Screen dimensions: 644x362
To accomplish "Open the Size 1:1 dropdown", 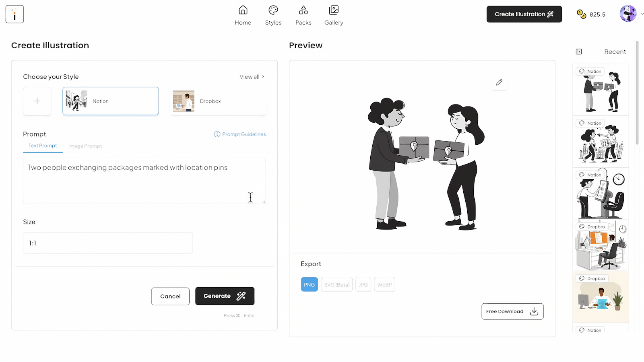I will pos(108,243).
